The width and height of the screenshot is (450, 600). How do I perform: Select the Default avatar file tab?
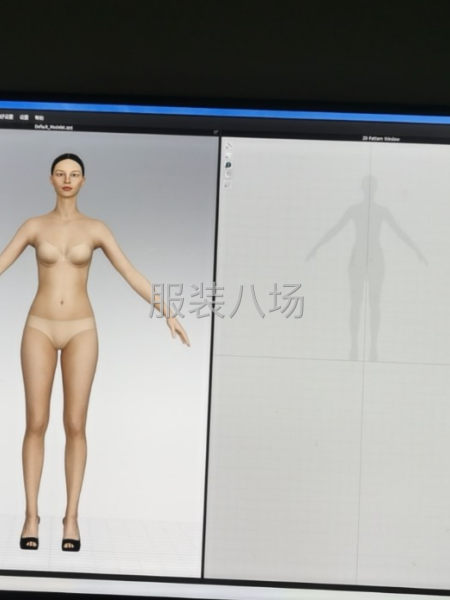[x=54, y=127]
